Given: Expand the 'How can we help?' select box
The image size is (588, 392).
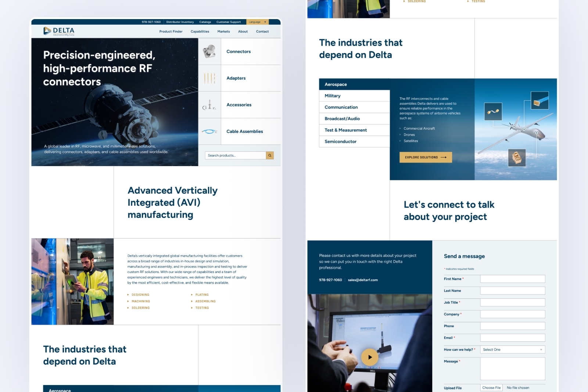Looking at the screenshot, I should [x=512, y=350].
